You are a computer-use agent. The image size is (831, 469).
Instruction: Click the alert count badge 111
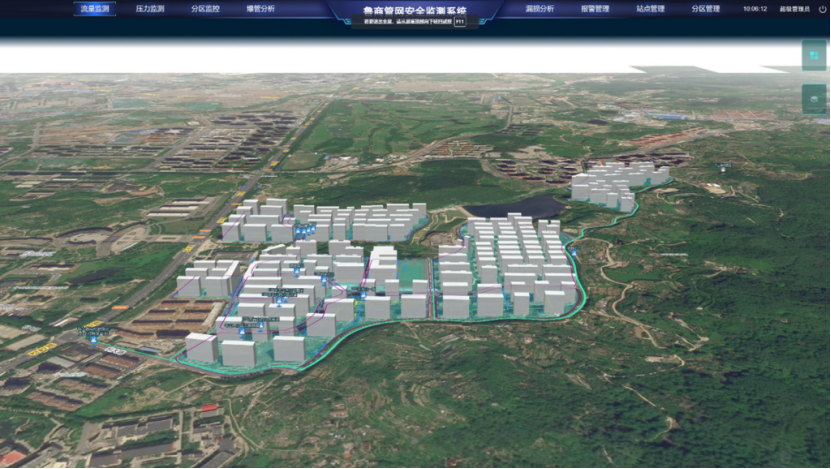tap(459, 20)
